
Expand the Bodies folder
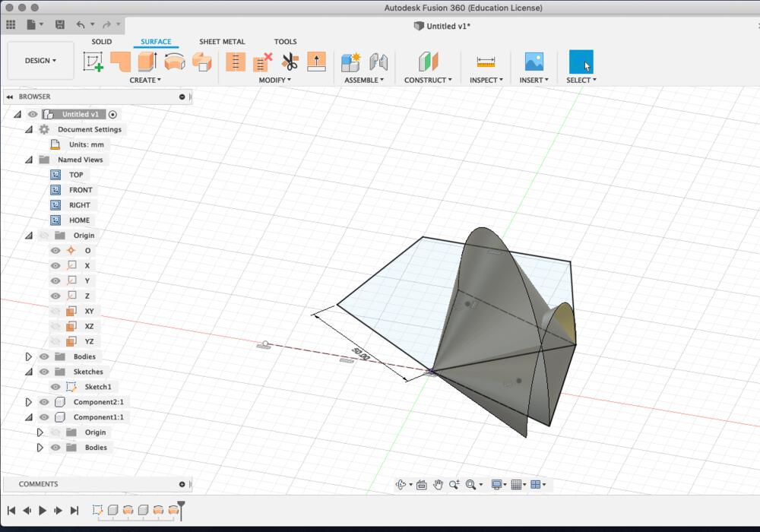(x=28, y=356)
